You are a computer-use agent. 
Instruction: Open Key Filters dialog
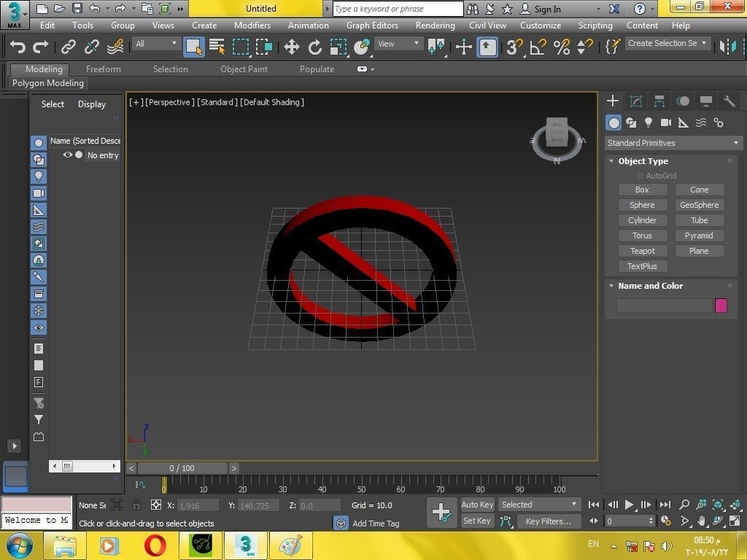click(x=549, y=521)
